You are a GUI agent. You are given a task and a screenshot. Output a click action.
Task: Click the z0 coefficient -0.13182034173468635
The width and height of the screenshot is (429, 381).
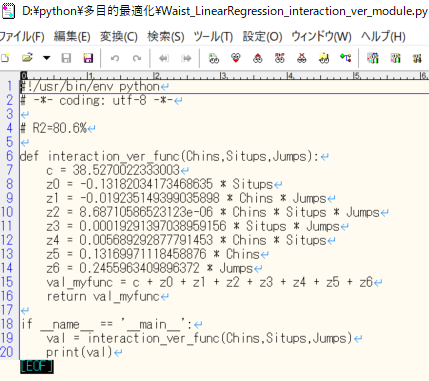tap(146, 184)
